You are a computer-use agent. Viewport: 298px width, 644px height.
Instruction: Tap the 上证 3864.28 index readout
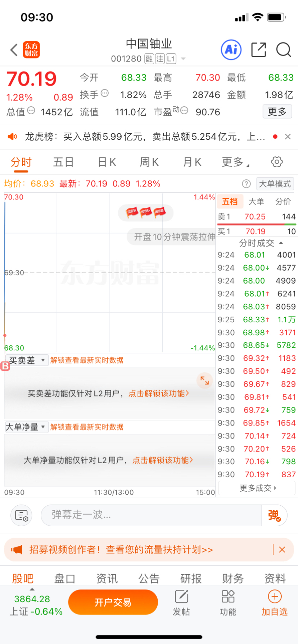coord(36,605)
